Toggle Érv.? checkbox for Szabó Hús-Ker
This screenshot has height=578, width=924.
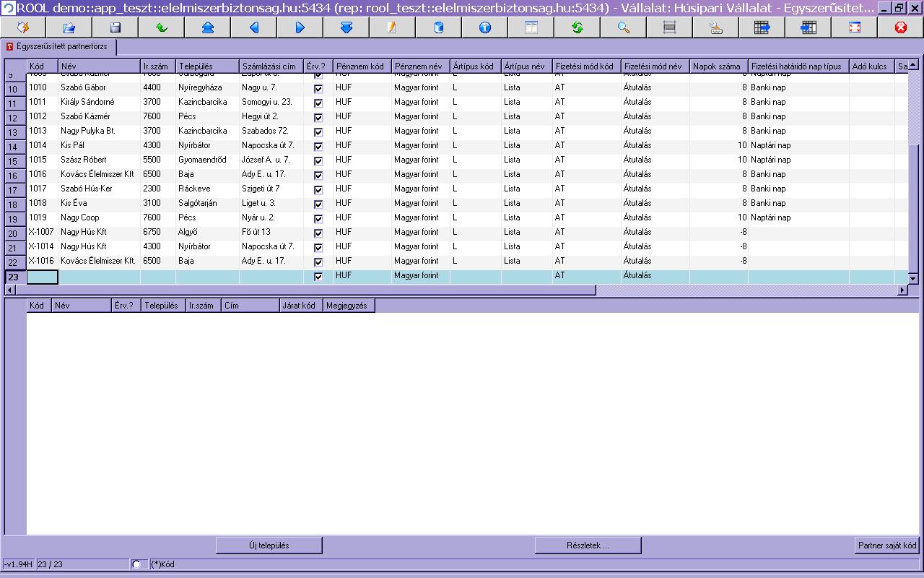tap(318, 189)
